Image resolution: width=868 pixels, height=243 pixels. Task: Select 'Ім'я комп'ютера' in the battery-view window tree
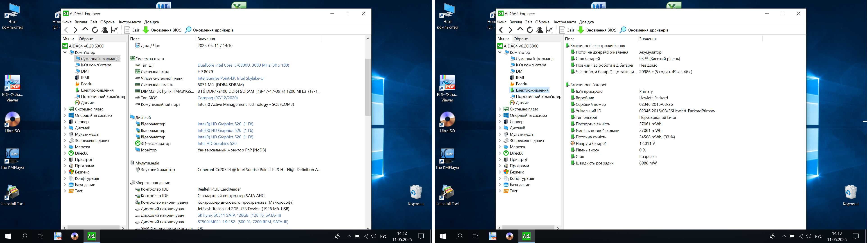tap(531, 65)
